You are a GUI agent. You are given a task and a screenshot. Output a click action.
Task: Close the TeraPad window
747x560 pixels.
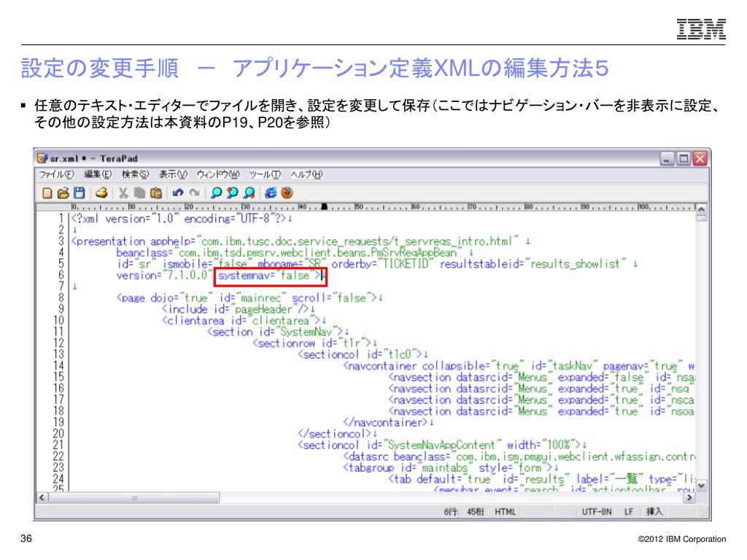(x=700, y=158)
